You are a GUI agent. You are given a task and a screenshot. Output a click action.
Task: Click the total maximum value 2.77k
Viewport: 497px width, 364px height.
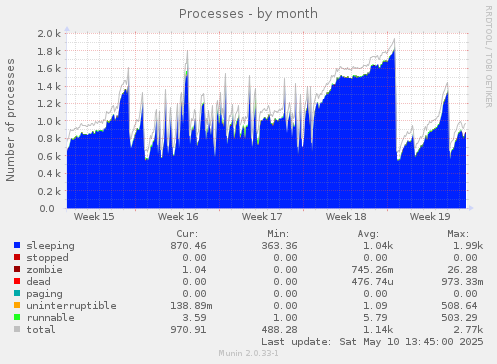[468, 330]
